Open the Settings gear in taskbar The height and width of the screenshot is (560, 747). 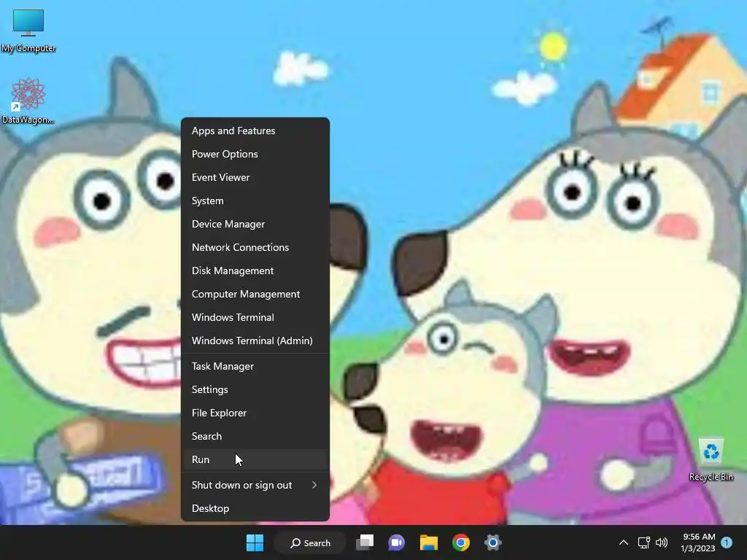tap(492, 542)
